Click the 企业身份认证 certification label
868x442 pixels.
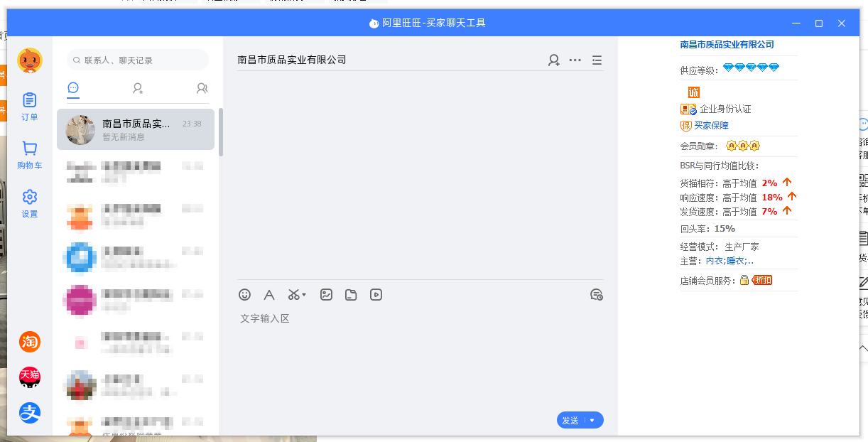(725, 109)
